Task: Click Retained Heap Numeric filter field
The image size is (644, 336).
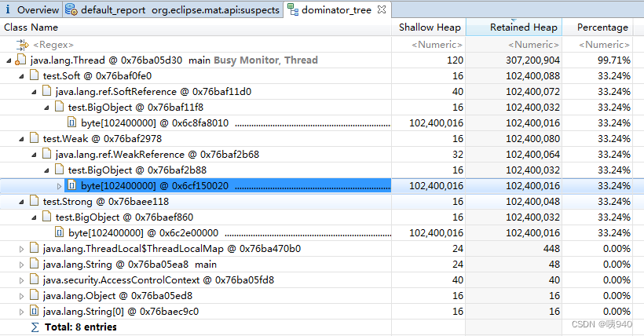Action: 533,45
